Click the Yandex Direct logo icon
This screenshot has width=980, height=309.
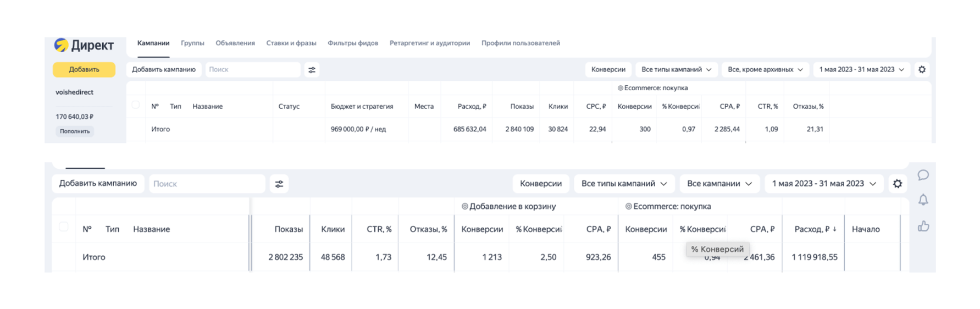(x=61, y=45)
